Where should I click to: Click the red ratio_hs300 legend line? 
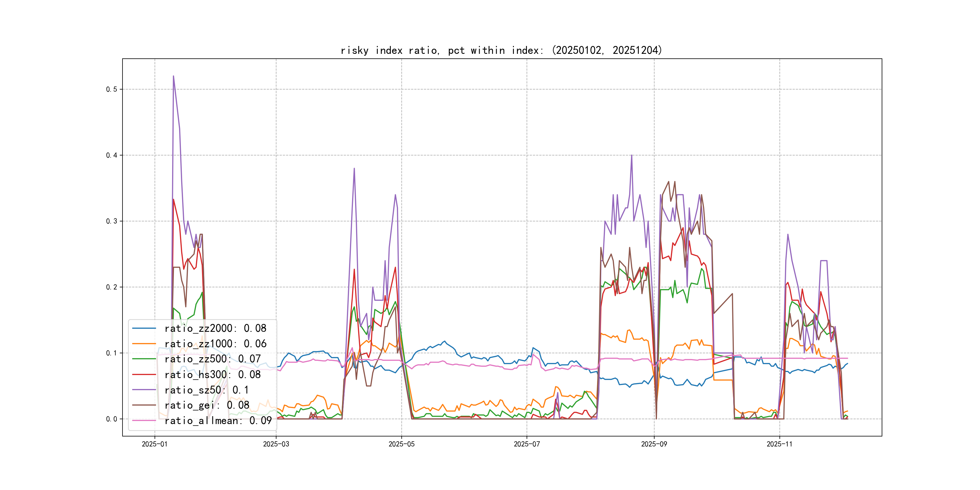click(x=144, y=374)
